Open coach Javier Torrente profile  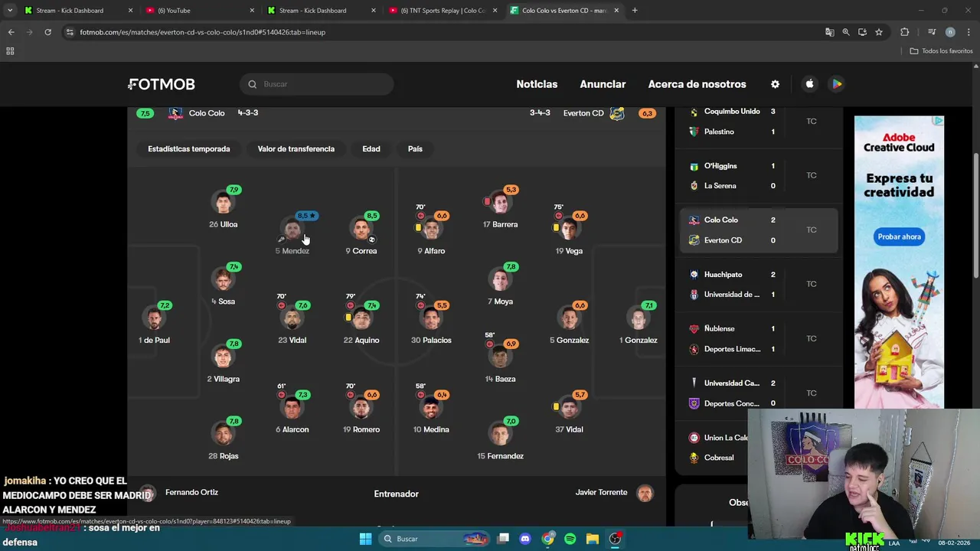pos(614,493)
